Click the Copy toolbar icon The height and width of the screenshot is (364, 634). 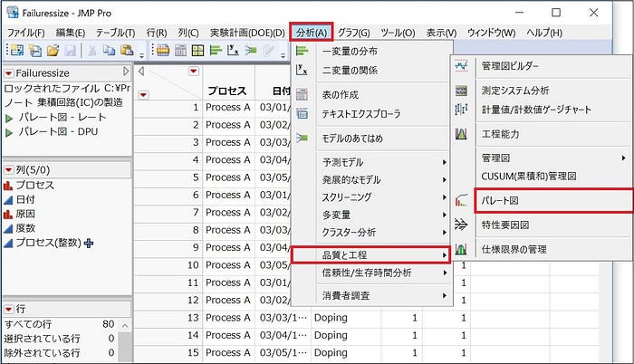109,51
